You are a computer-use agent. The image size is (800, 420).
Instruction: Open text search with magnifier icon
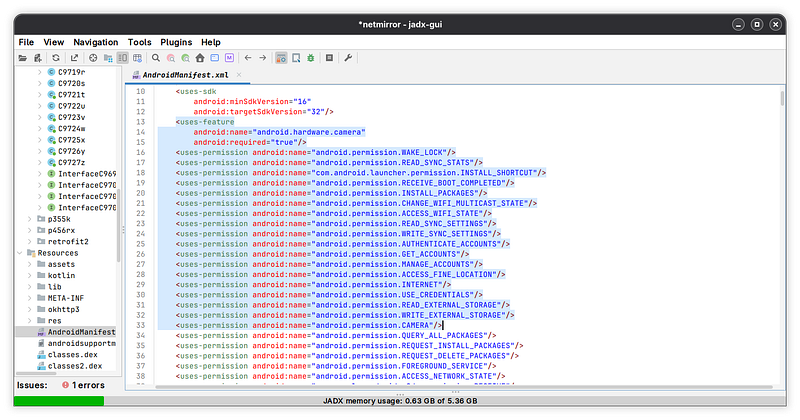point(156,58)
